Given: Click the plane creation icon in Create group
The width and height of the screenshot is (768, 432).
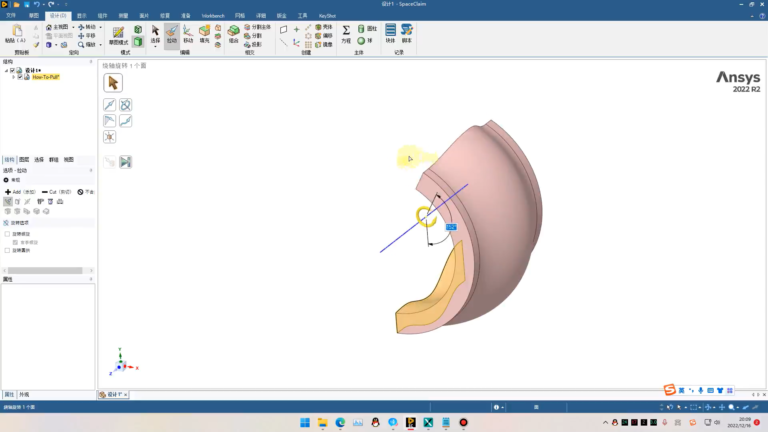Looking at the screenshot, I should 284,29.
